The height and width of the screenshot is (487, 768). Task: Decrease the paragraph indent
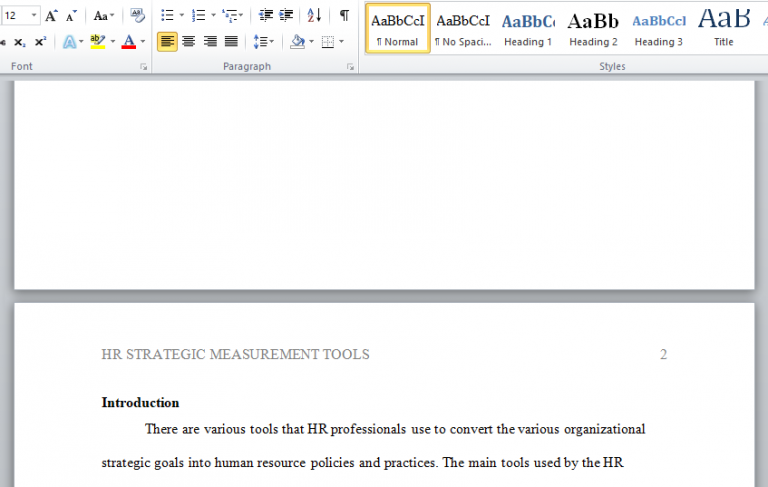(265, 16)
